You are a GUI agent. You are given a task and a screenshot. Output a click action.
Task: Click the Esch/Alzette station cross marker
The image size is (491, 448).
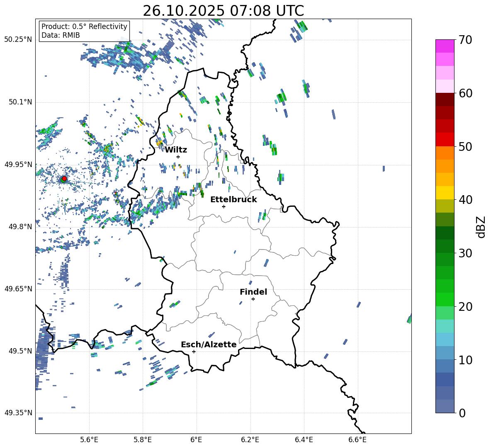tap(194, 351)
